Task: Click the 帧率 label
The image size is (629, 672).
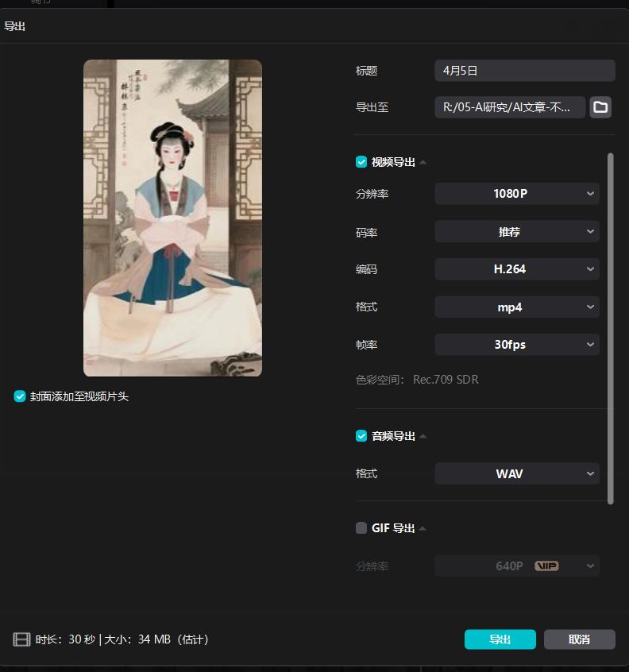Action: coord(366,345)
